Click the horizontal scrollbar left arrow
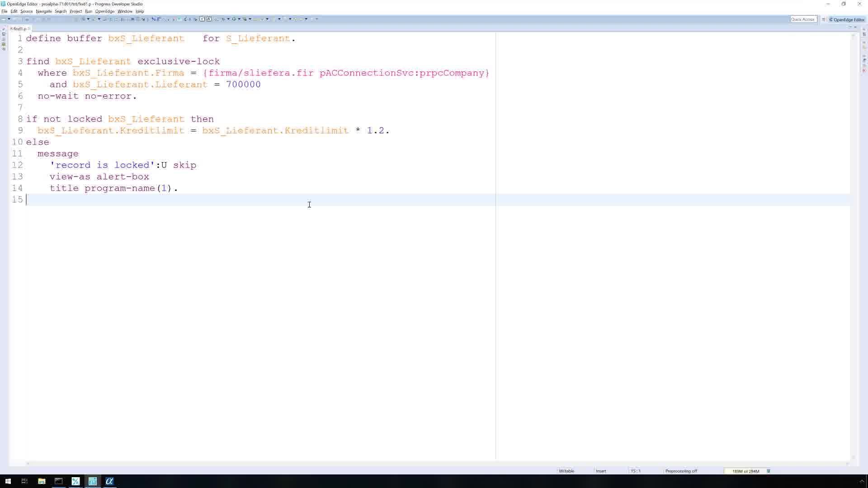 click(x=28, y=463)
